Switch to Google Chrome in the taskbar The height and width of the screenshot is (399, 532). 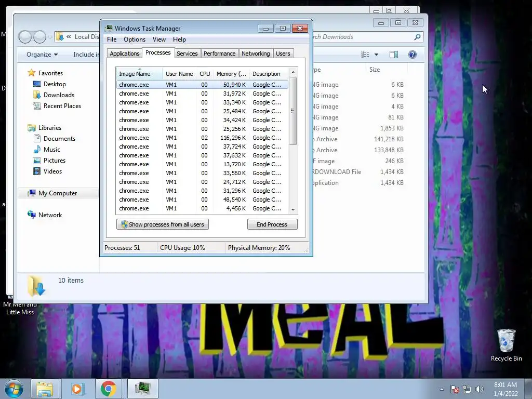coord(108,389)
